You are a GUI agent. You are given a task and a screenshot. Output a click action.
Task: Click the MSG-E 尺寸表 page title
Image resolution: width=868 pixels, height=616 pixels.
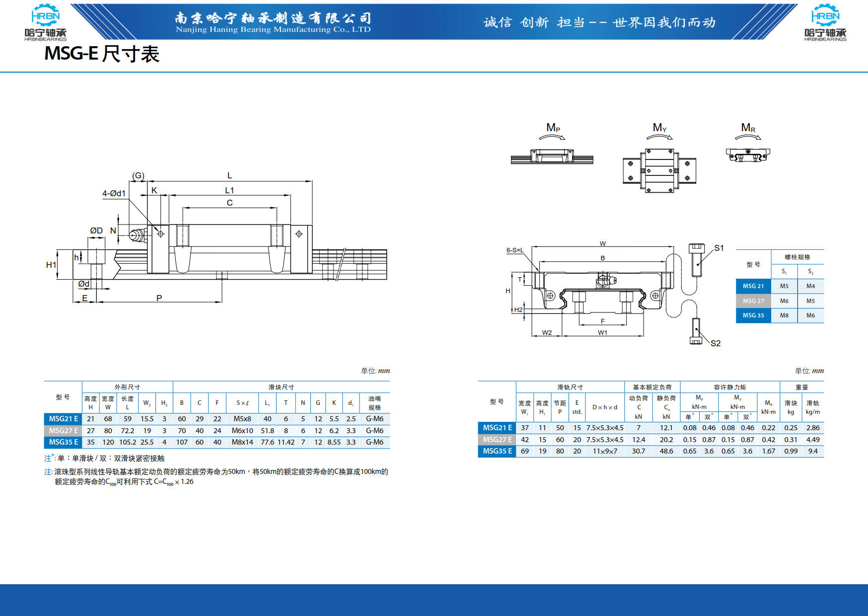102,54
